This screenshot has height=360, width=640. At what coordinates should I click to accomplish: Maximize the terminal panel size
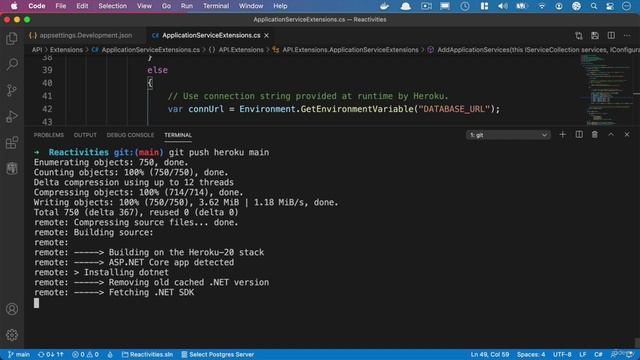pyautogui.click(x=611, y=134)
